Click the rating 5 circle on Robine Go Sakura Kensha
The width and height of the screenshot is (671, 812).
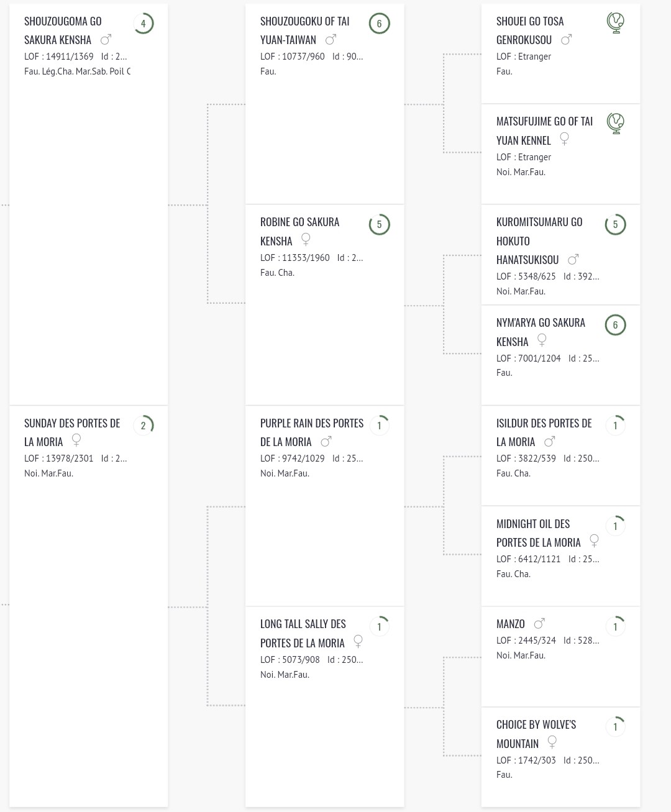379,225
